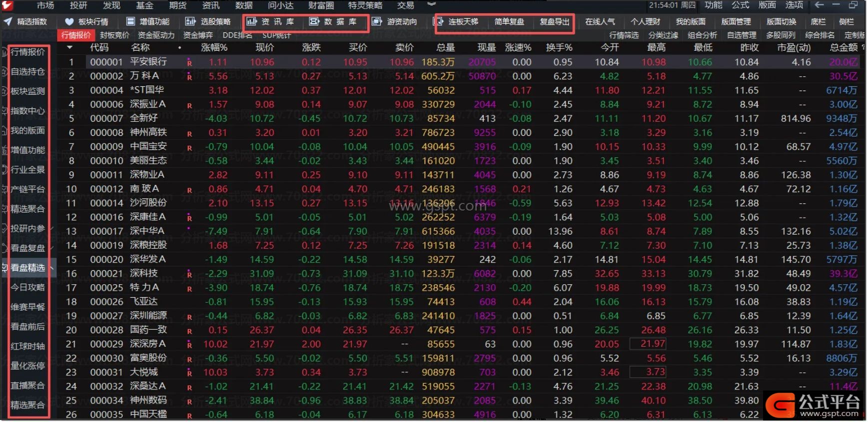Click the 选股策略 toolbar icon
Screen dimensions: 868x422
190,21
